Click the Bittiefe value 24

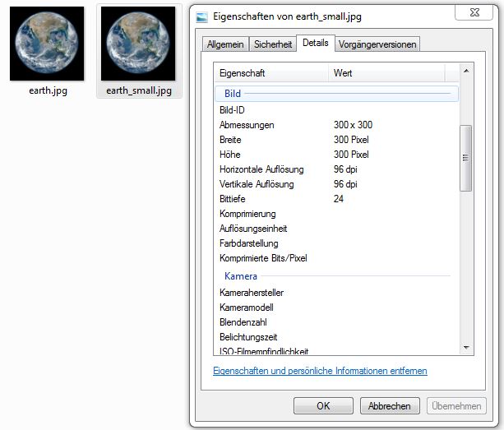(x=339, y=199)
